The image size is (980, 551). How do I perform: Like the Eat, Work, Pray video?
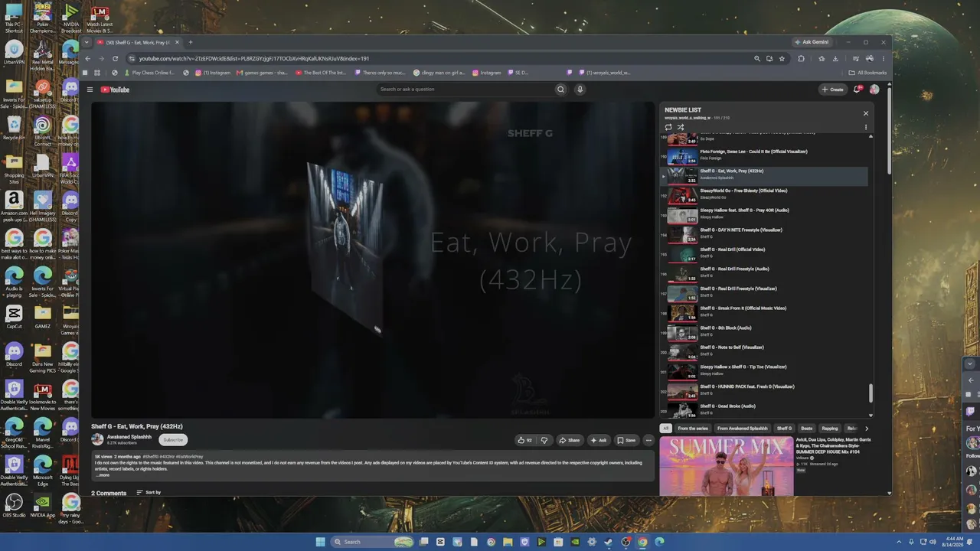pyautogui.click(x=524, y=440)
